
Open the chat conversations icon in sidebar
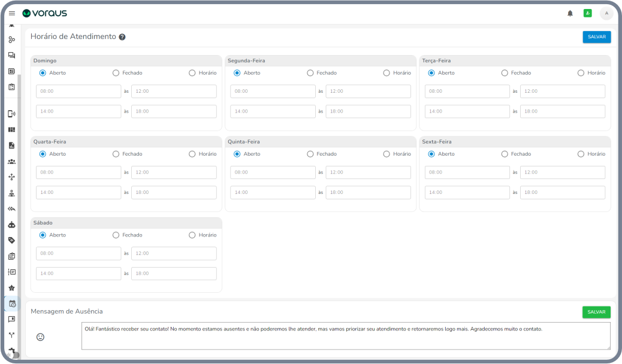[11, 55]
